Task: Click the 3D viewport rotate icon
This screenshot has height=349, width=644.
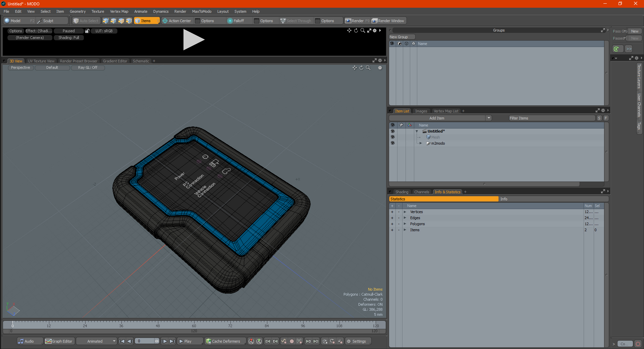Action: 361,68
